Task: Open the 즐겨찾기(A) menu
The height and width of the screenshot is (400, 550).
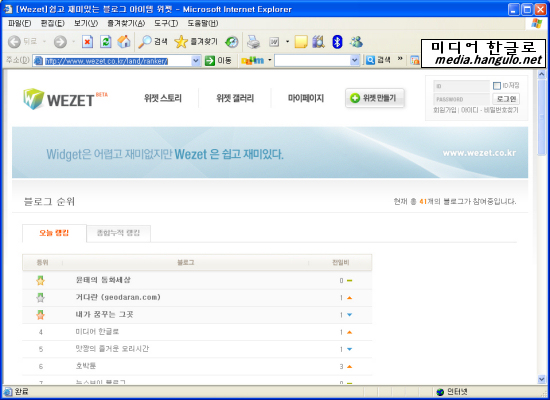Action: [126, 23]
